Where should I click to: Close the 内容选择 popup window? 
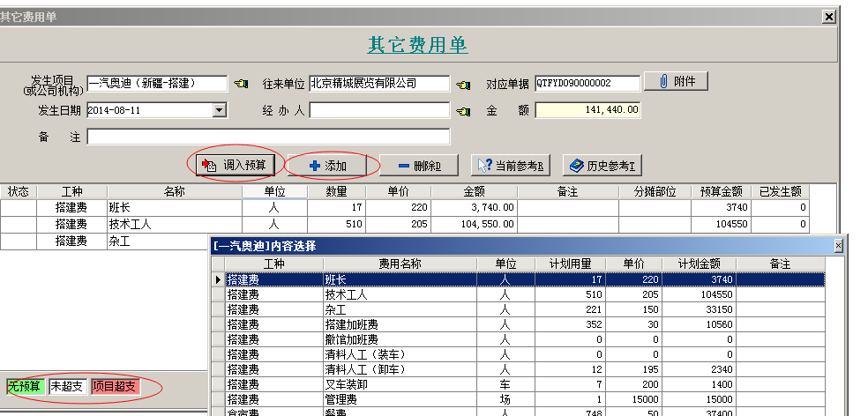(x=837, y=246)
